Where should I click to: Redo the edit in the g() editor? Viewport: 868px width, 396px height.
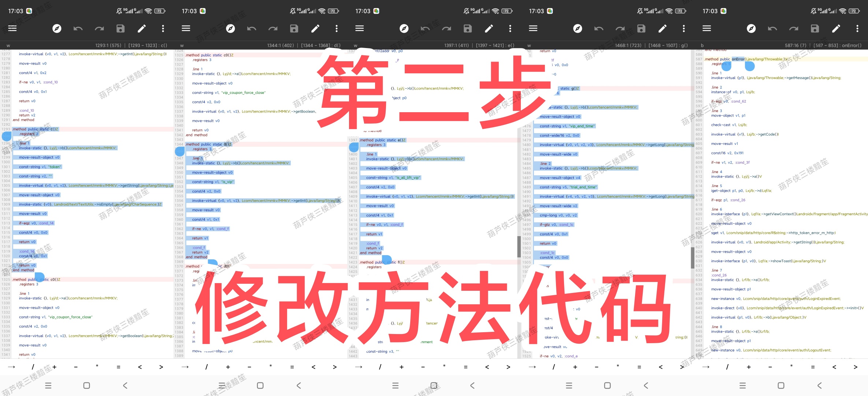coord(620,28)
